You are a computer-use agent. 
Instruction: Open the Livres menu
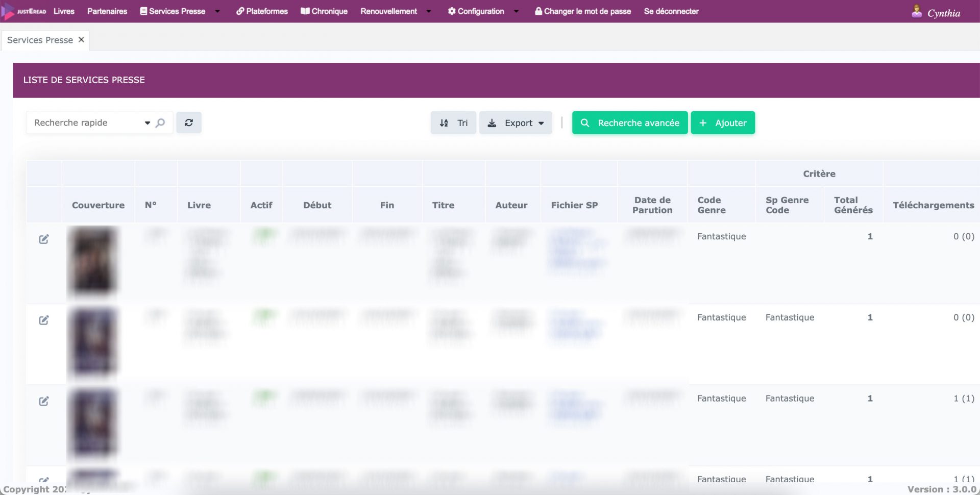(64, 11)
